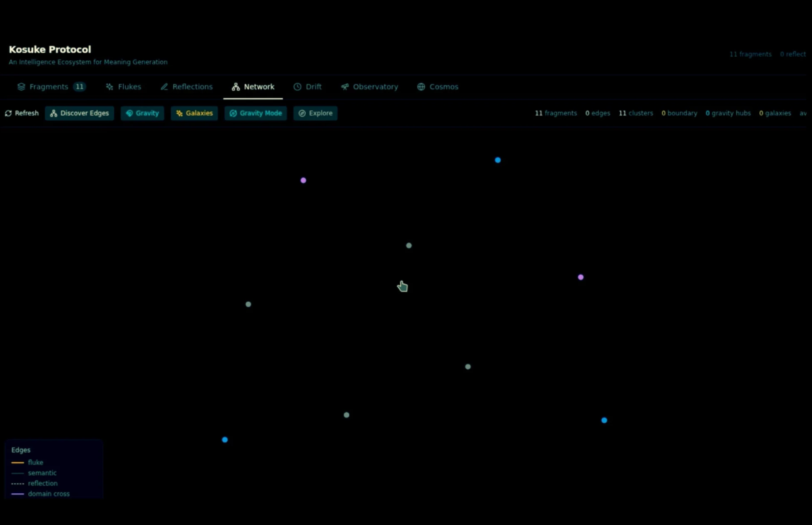Disable the Galaxies overlay toggle
812x525 pixels.
point(194,113)
